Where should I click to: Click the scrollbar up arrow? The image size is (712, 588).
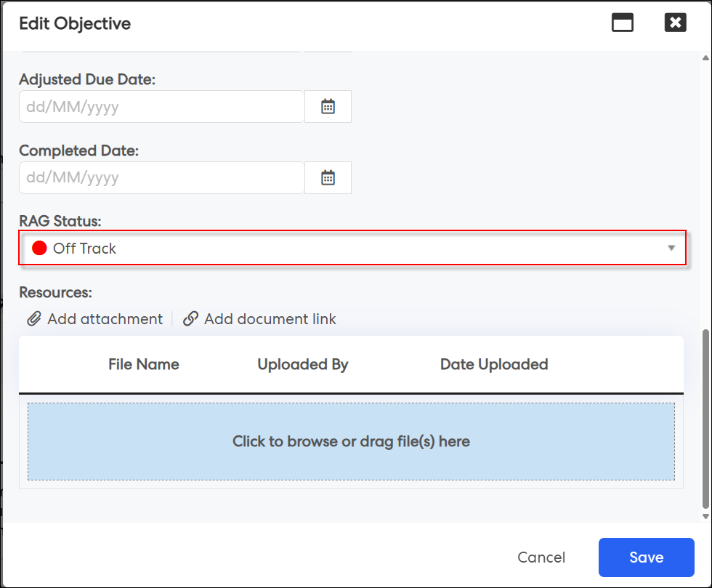click(x=705, y=57)
